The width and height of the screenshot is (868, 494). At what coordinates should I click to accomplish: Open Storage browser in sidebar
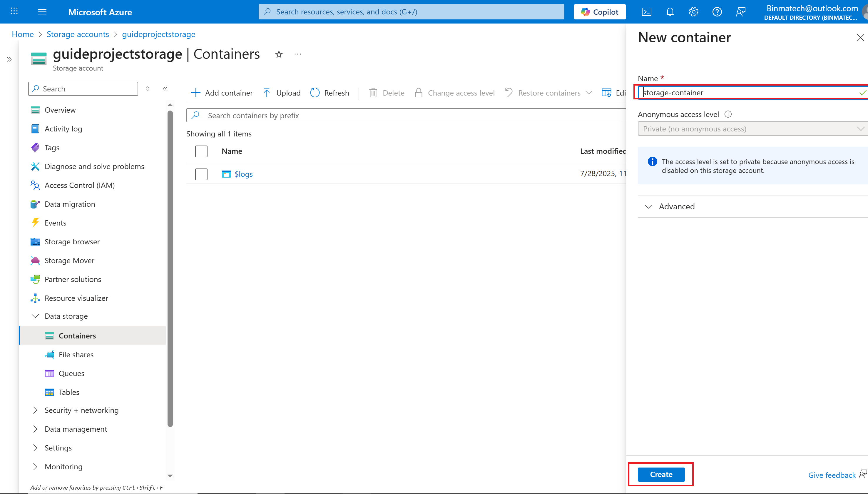pyautogui.click(x=72, y=242)
